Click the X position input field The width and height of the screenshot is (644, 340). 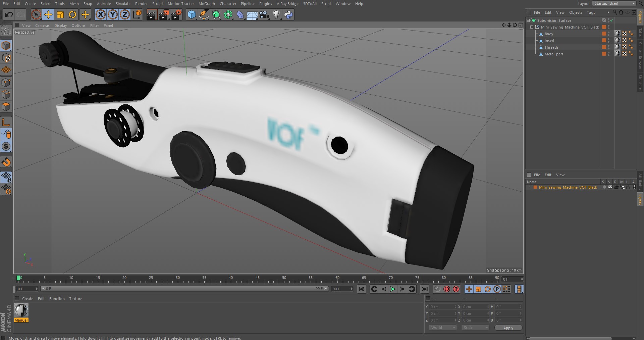tap(443, 307)
